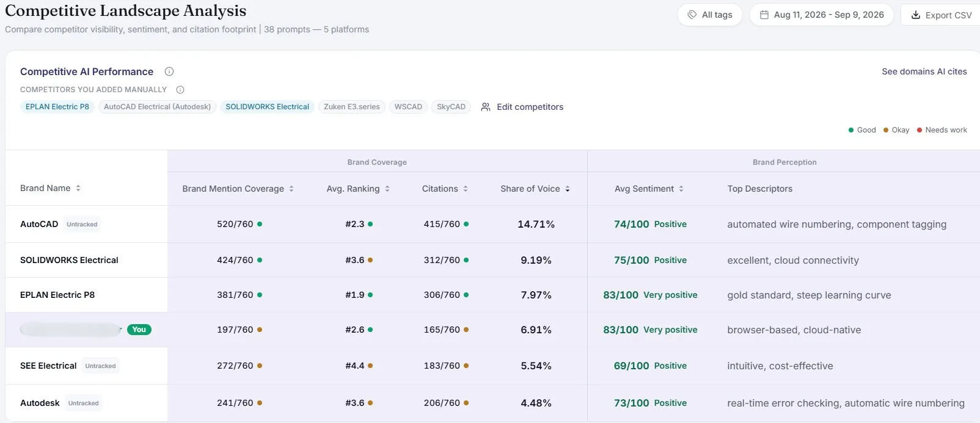Click the #2.3 average ranking
980x423 pixels.
coord(355,224)
